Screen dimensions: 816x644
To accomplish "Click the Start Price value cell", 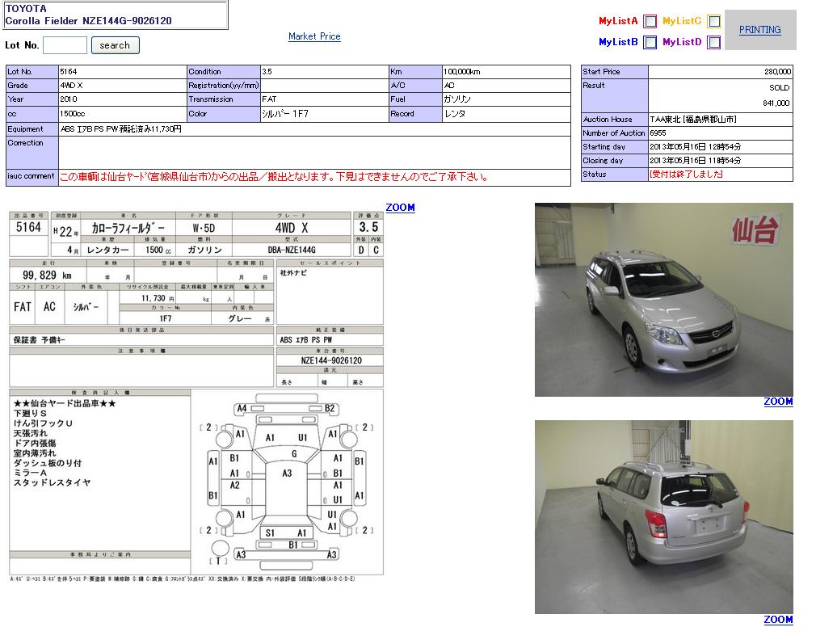I will (x=720, y=72).
